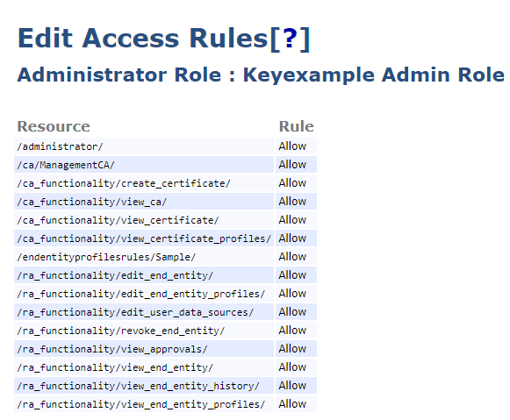Click /ca_functionality/view_certificate_profiles/ entry

tap(144, 238)
